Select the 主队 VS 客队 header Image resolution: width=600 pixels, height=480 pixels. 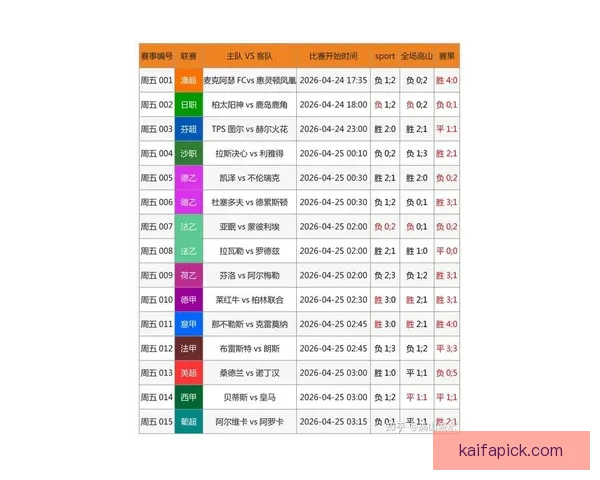249,56
